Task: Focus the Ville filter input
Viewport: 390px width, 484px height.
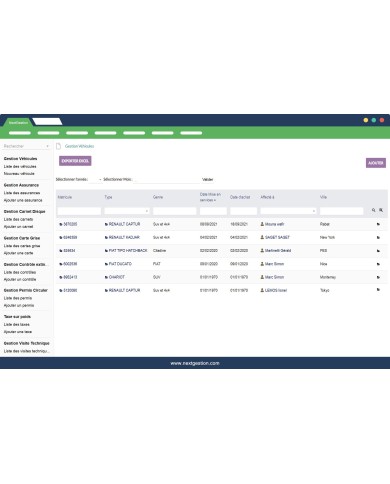Action: [341, 211]
